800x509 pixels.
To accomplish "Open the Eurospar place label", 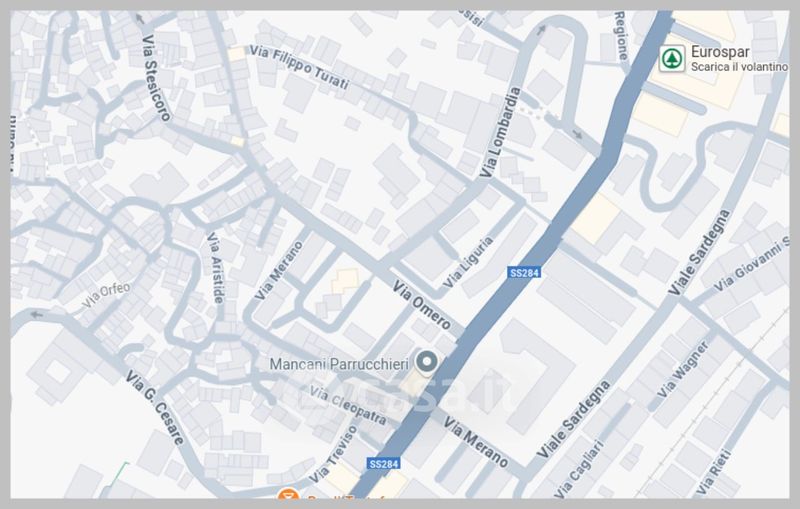I will pos(720,52).
